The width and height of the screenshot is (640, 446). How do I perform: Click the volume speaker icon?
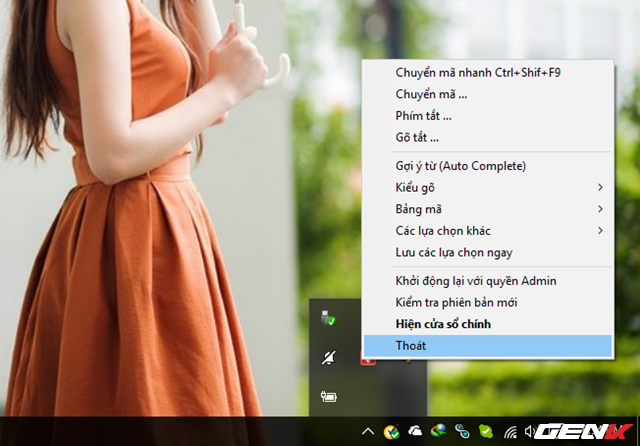point(530,431)
